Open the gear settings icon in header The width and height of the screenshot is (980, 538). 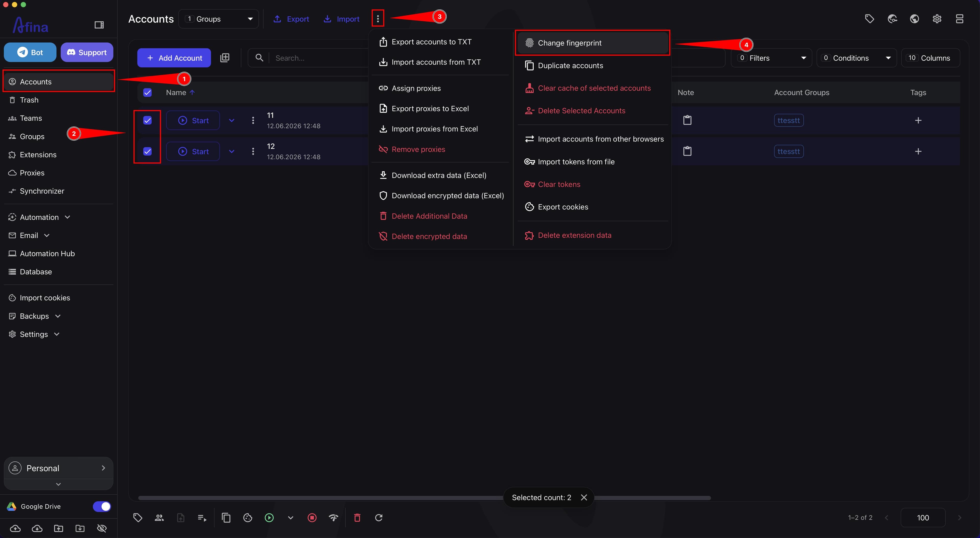coord(937,19)
